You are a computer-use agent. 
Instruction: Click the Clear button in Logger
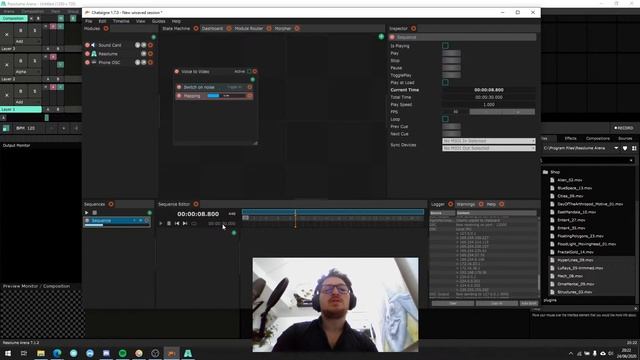pyautogui.click(x=453, y=303)
